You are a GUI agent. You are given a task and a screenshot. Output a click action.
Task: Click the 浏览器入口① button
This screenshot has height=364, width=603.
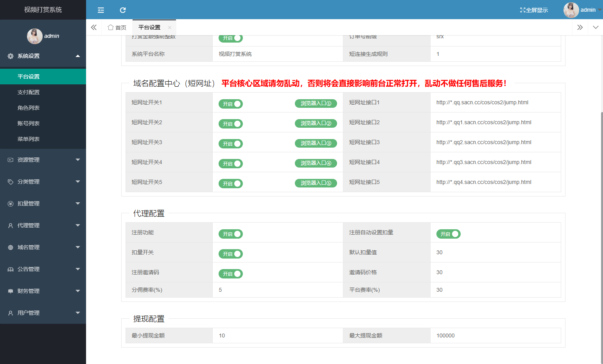[x=316, y=103]
